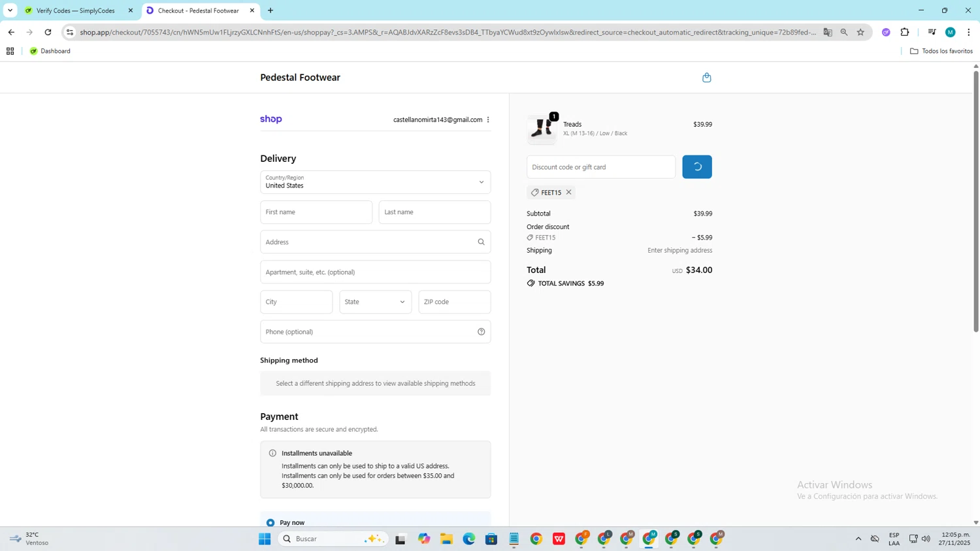Viewport: 980px width, 551px height.
Task: Click the First name field
Action: 316,212
